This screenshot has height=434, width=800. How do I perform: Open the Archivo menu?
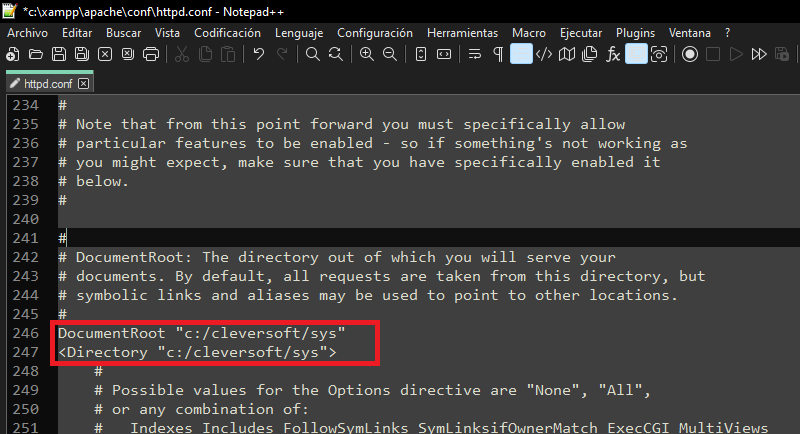[28, 32]
